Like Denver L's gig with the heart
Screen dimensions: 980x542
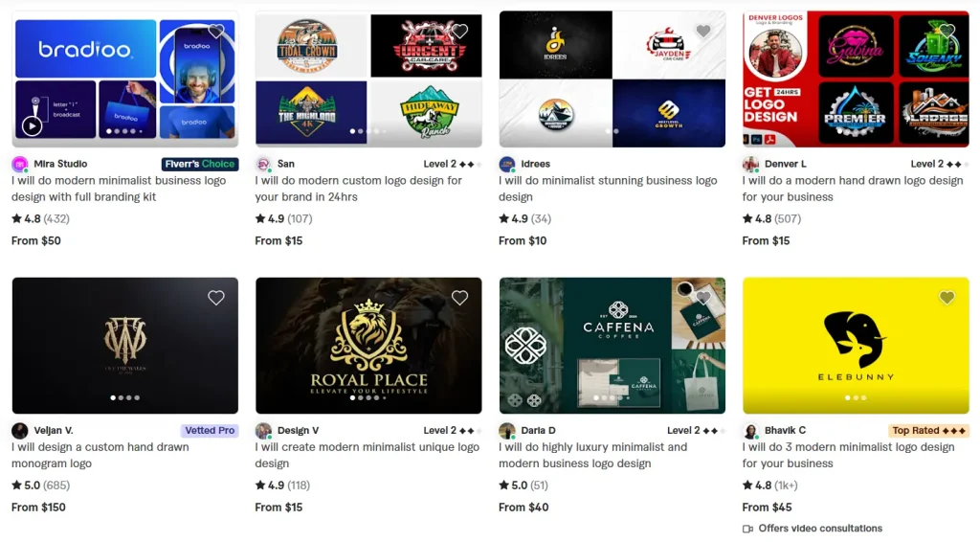[x=947, y=31]
